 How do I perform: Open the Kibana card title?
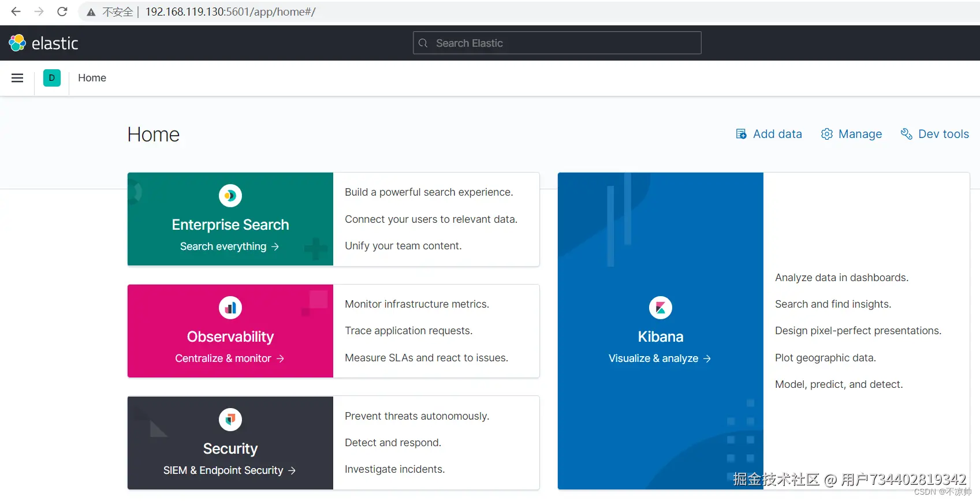(x=661, y=337)
